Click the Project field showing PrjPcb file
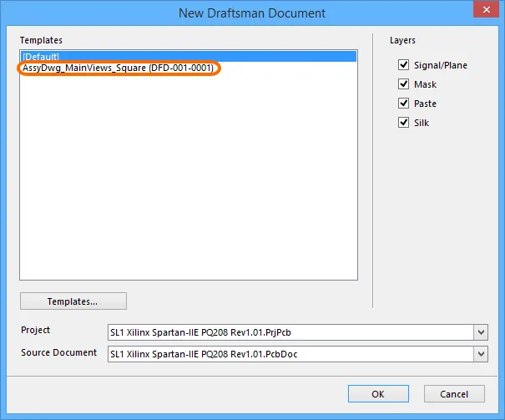Screen dimensions: 505x420 point(290,332)
